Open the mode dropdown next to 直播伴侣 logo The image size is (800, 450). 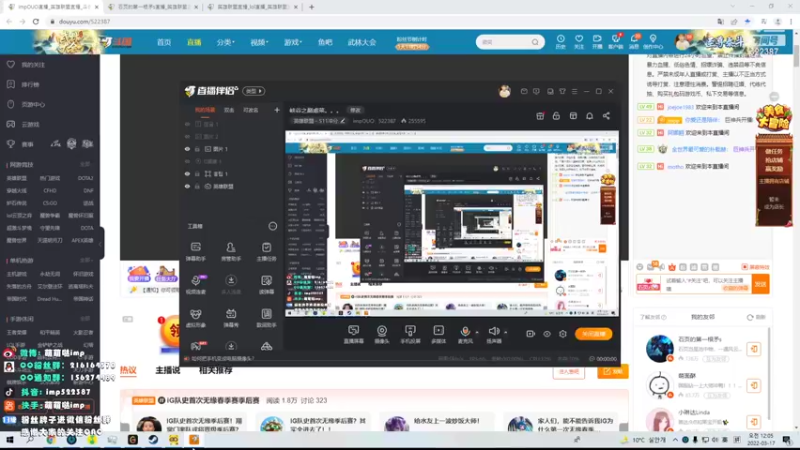click(x=254, y=91)
